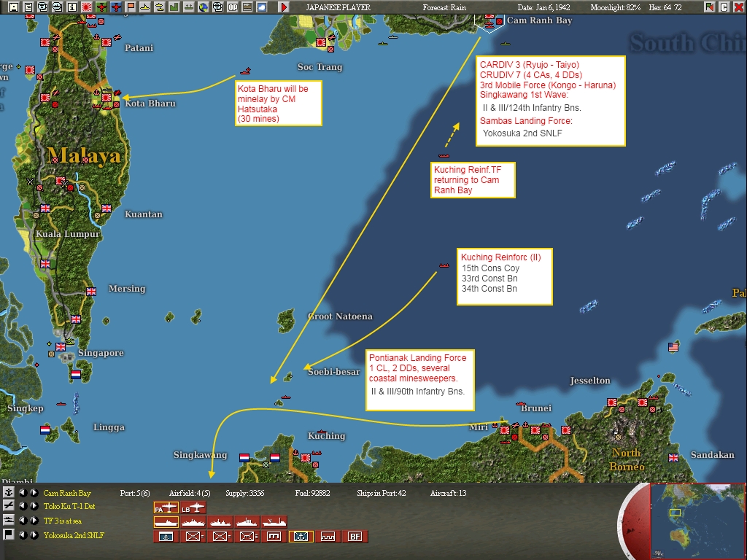
Task: Click the ship task force list icon
Action: click(x=8, y=520)
